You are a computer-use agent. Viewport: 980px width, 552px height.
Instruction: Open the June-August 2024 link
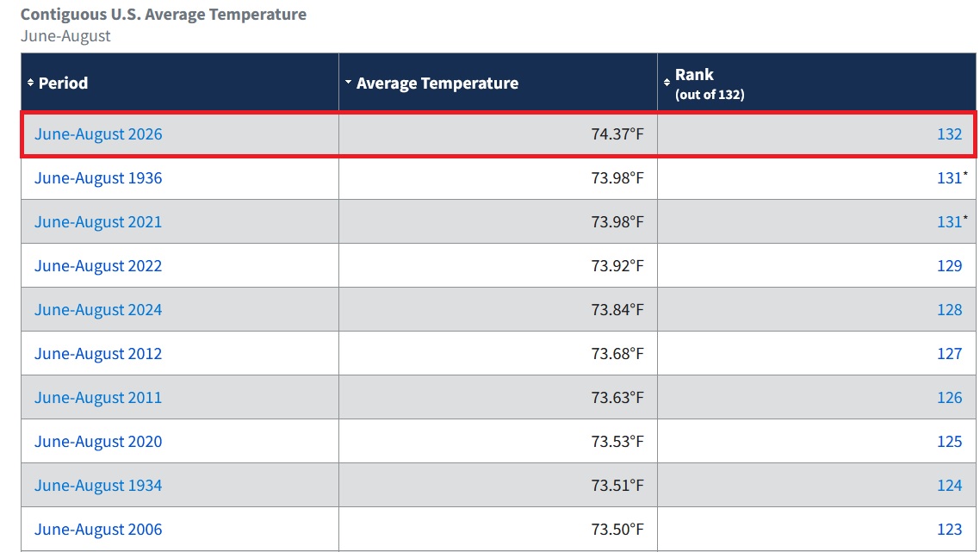(x=98, y=309)
